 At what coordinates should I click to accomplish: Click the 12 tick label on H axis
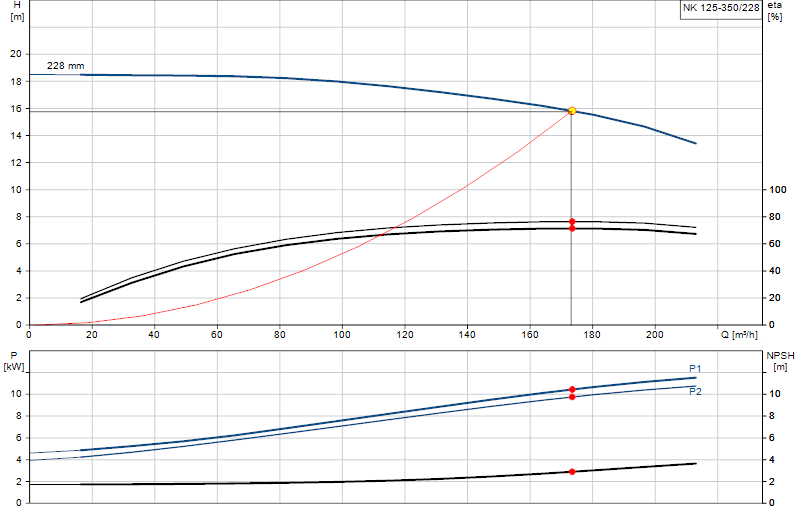pos(16,162)
